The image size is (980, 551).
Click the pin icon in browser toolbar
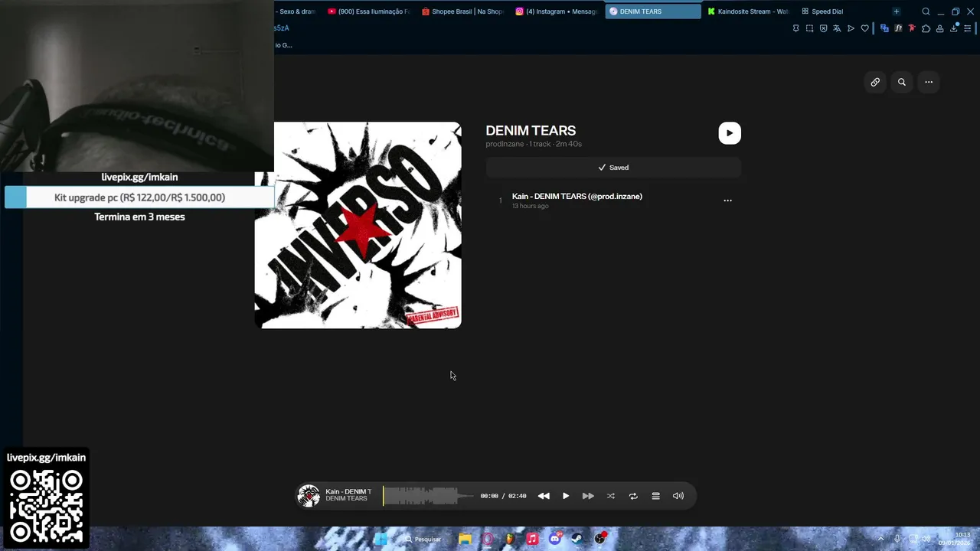[x=795, y=28]
